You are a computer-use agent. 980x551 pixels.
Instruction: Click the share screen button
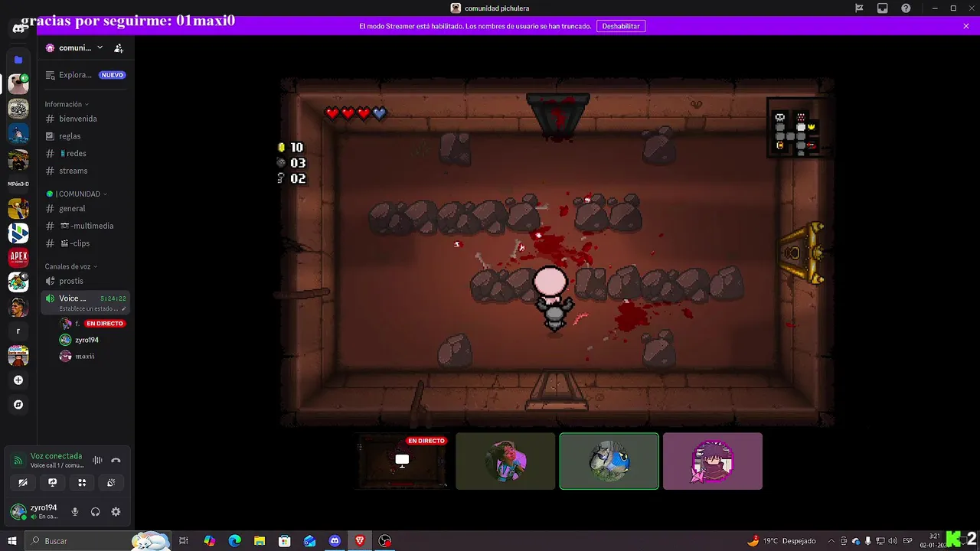(x=52, y=482)
